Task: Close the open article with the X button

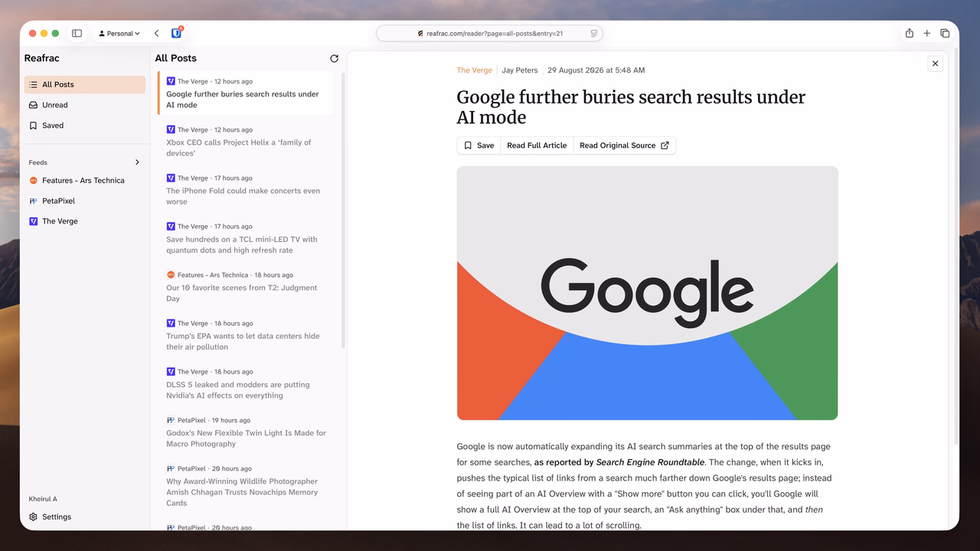Action: point(935,64)
